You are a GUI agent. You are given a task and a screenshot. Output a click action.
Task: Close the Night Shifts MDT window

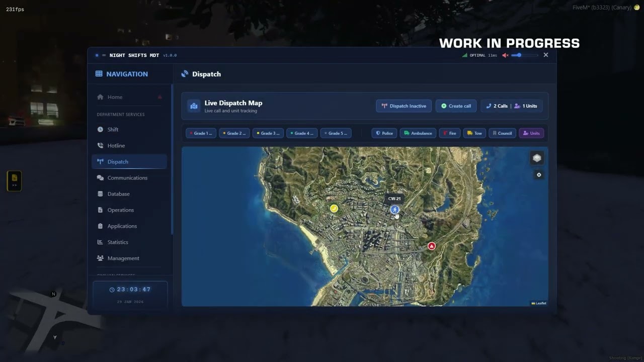tap(546, 55)
